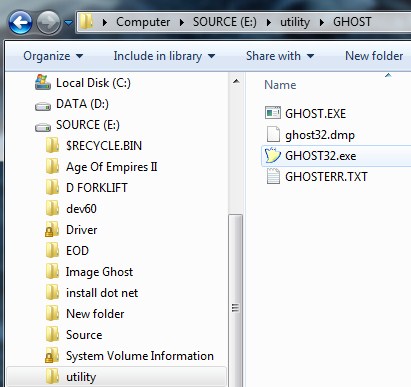The height and width of the screenshot is (387, 411).
Task: Click the dev60 folder icon
Action: pos(52,208)
